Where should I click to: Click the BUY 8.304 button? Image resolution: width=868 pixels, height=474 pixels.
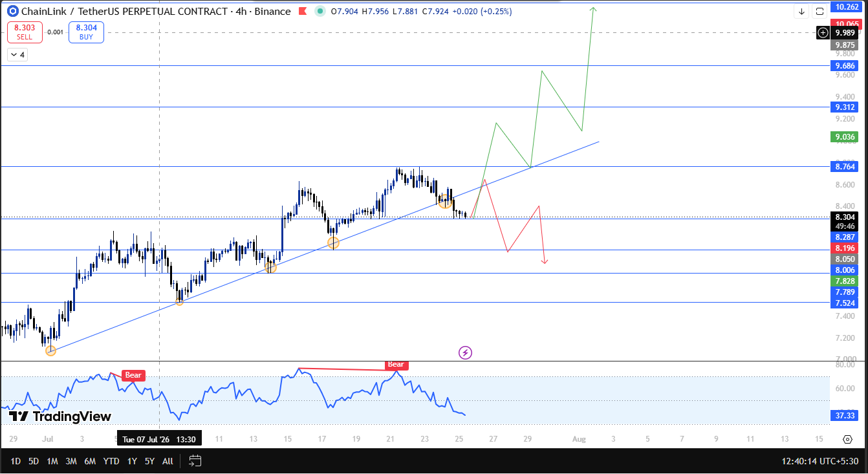pos(86,32)
